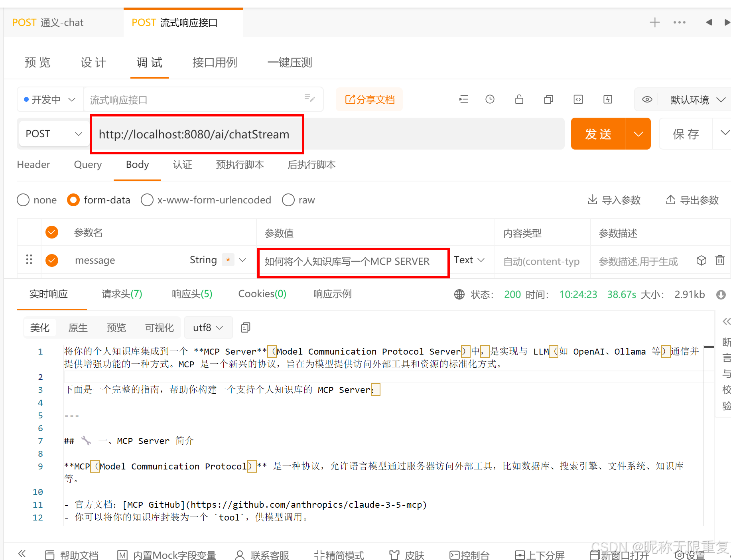Open the Text value-type dropdown
Viewport: 731px width, 560px height.
coord(469,260)
